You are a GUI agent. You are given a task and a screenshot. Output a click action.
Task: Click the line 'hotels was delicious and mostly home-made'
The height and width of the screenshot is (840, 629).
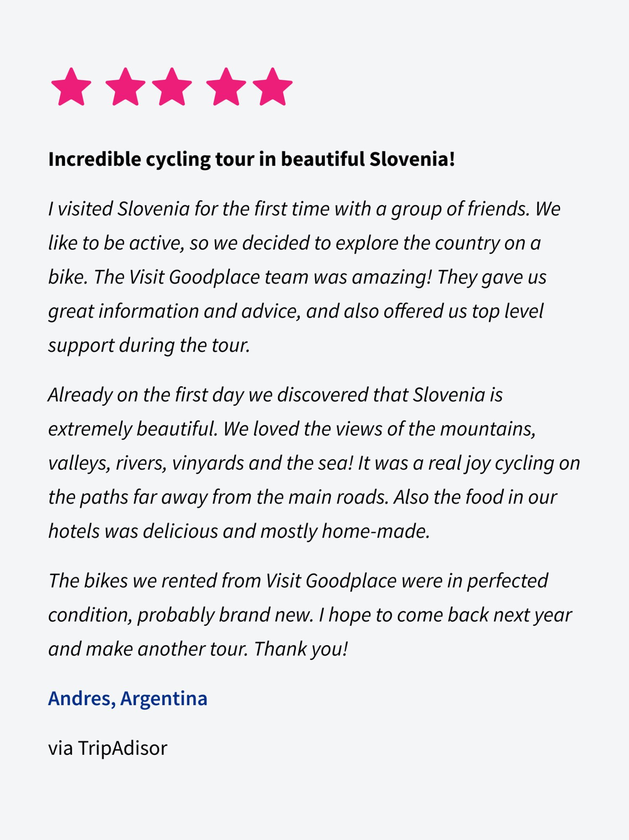coord(239,531)
